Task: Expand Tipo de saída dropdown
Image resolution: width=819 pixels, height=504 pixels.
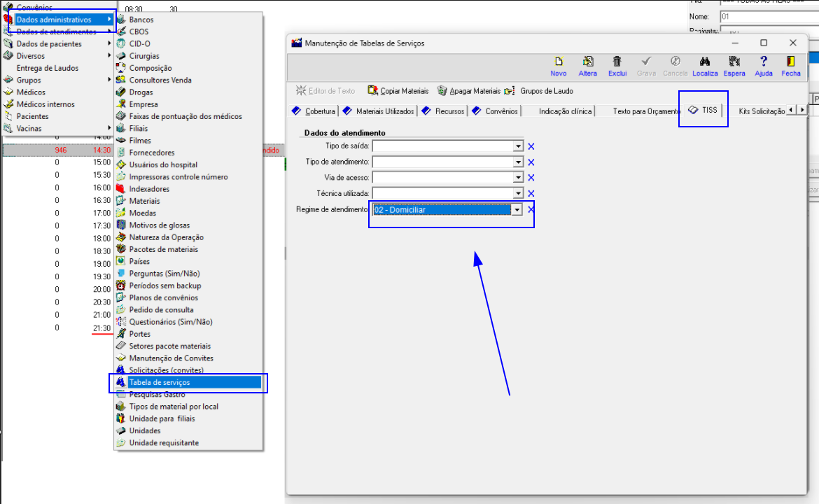Action: point(518,146)
